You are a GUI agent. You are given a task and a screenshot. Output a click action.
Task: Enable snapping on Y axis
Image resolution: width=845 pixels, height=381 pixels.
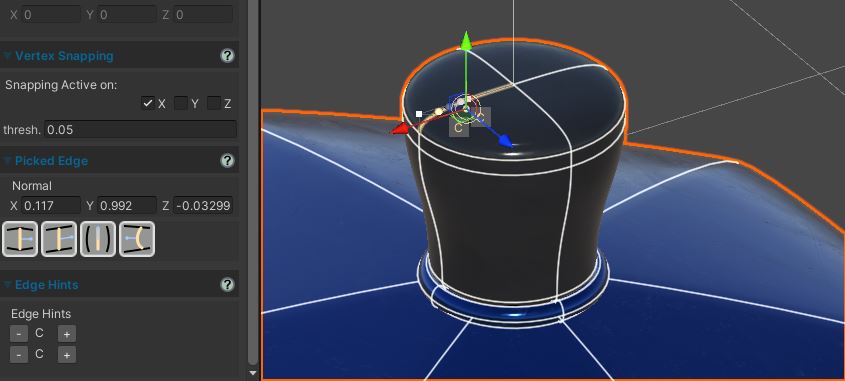181,103
